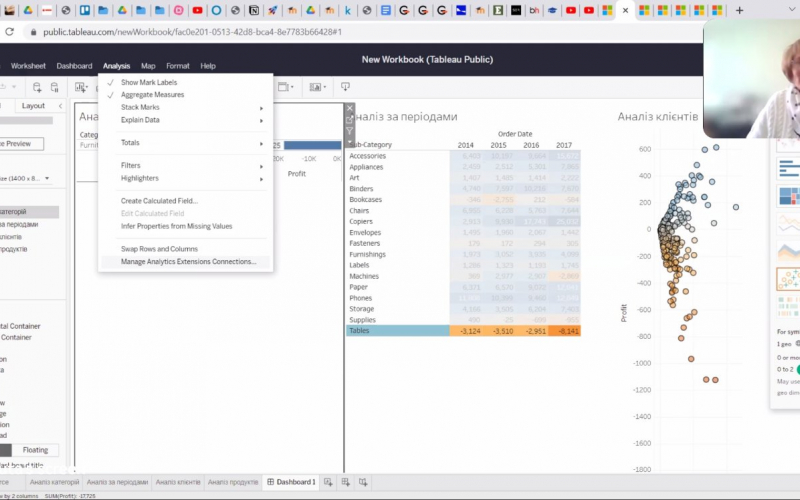The image size is (800, 500).
Task: Select the Floating layout button
Action: click(x=35, y=450)
